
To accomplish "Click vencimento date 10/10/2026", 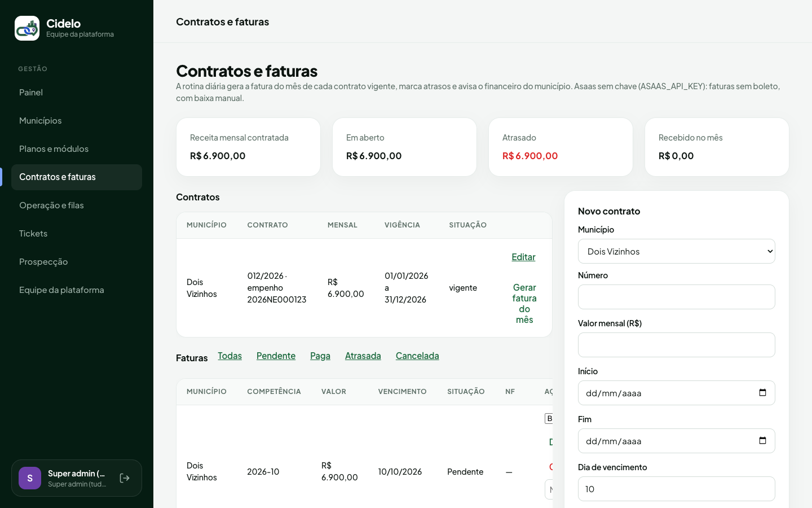I will (x=400, y=472).
